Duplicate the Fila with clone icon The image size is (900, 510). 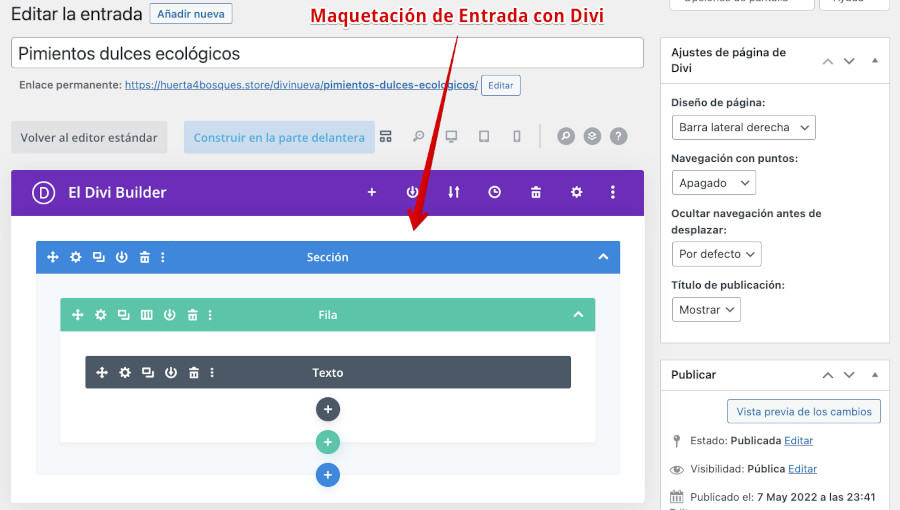pos(123,315)
